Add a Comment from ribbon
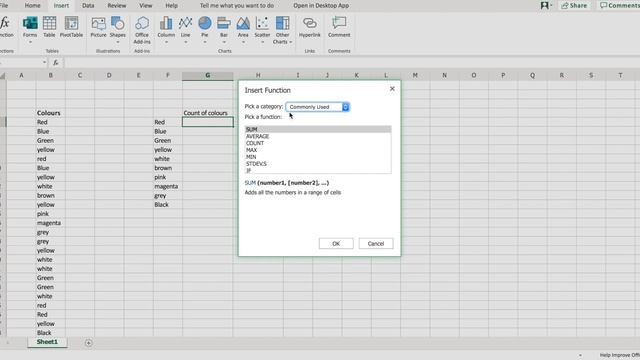The height and width of the screenshot is (360, 640). 339,27
